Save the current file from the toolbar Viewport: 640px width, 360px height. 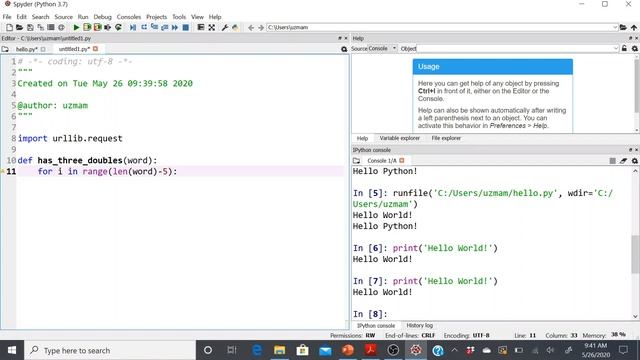[30, 27]
